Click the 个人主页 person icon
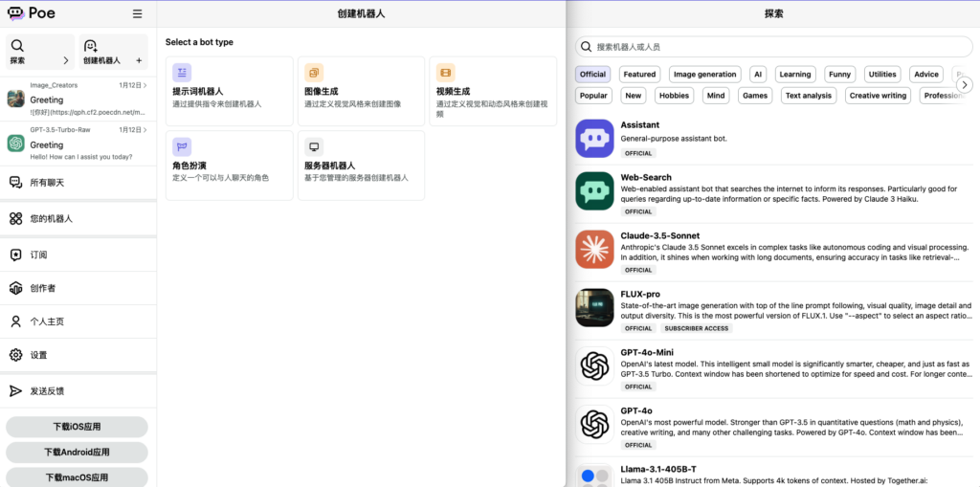The height and width of the screenshot is (487, 980). tap(15, 321)
